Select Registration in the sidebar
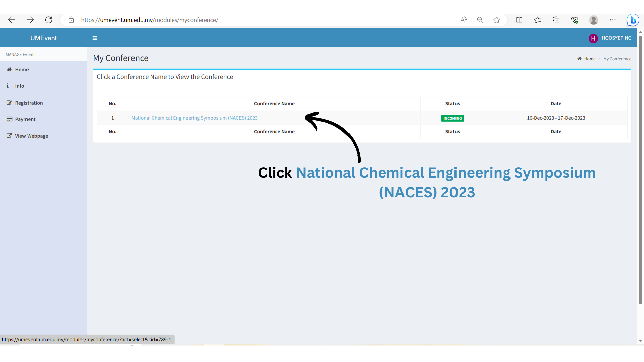Screen dimensions: 644x362 click(29, 103)
